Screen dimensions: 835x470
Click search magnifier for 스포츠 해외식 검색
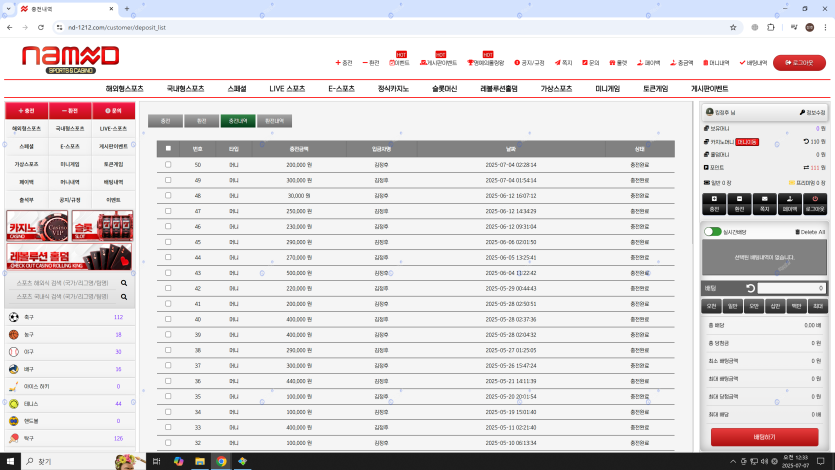tap(124, 283)
